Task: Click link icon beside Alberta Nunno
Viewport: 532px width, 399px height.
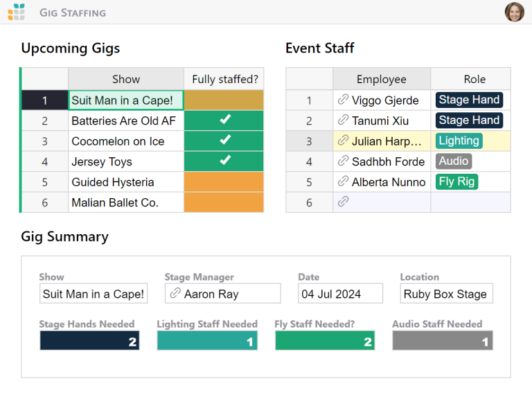Action: [x=343, y=181]
